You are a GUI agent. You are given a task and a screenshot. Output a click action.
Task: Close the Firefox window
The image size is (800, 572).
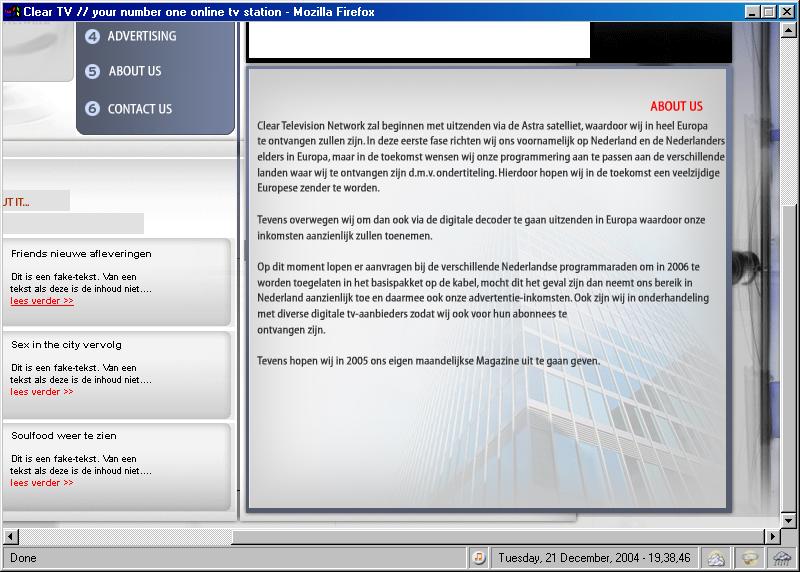tap(787, 12)
